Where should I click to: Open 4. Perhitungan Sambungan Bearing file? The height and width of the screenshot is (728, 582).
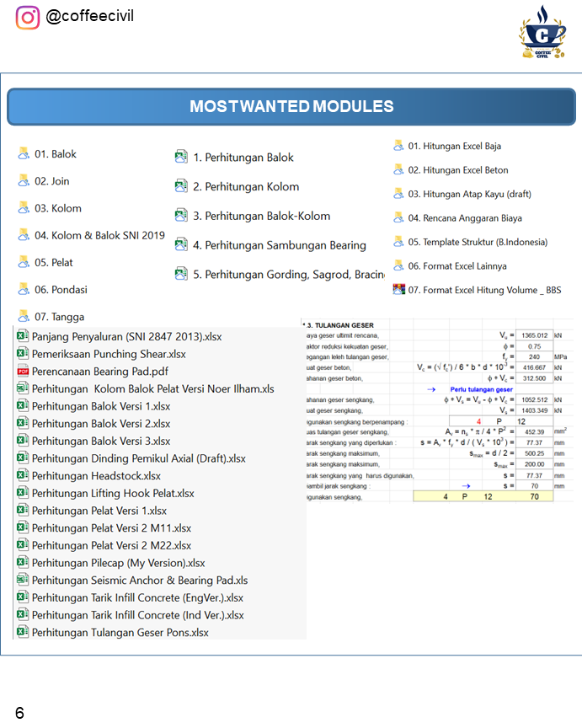click(279, 245)
